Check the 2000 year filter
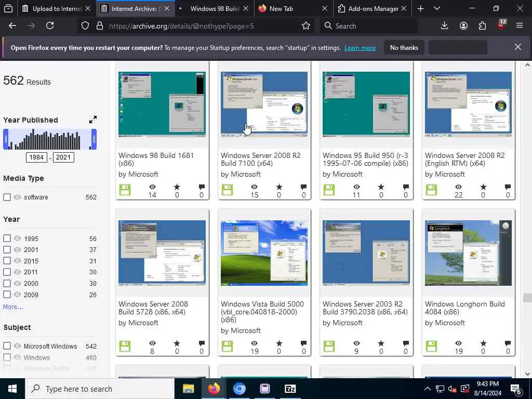Image resolution: width=532 pixels, height=399 pixels. [x=7, y=283]
